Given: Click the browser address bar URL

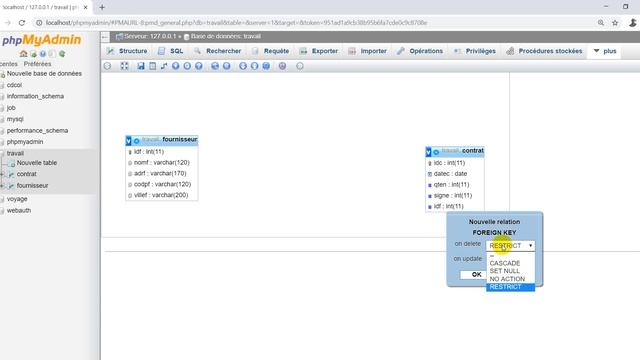Looking at the screenshot, I should tap(236, 23).
